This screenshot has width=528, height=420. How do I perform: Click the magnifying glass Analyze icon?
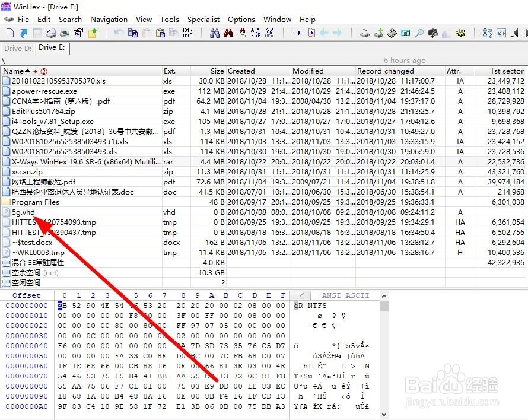(419, 33)
